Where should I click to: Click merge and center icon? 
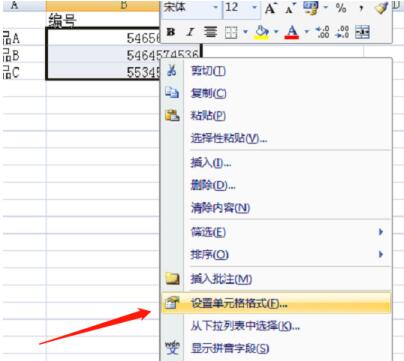click(x=362, y=32)
